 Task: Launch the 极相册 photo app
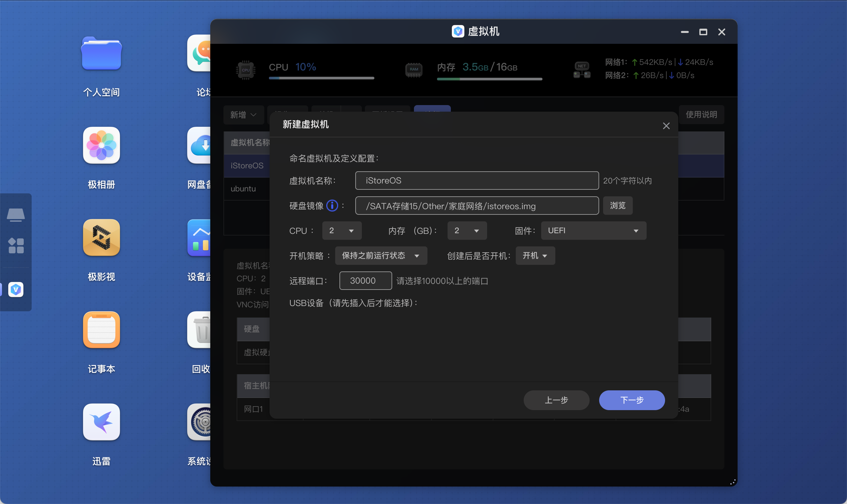tap(101, 145)
